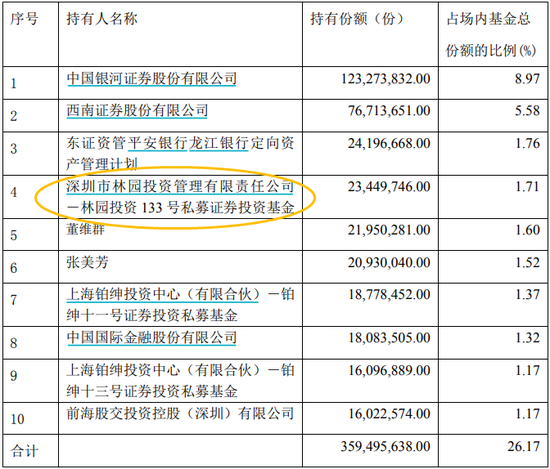Image resolution: width=550 pixels, height=469 pixels.
Task: Select the 序号 column header
Action: (x=24, y=19)
